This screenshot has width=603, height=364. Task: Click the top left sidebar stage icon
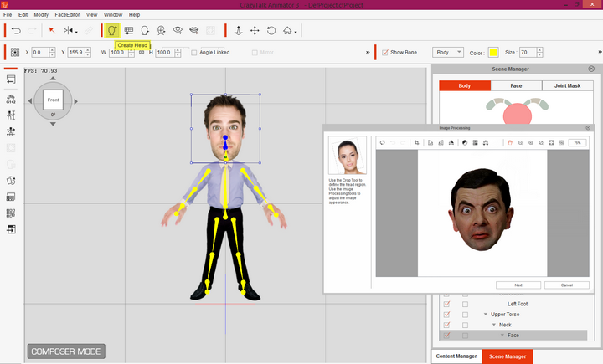[x=11, y=79]
